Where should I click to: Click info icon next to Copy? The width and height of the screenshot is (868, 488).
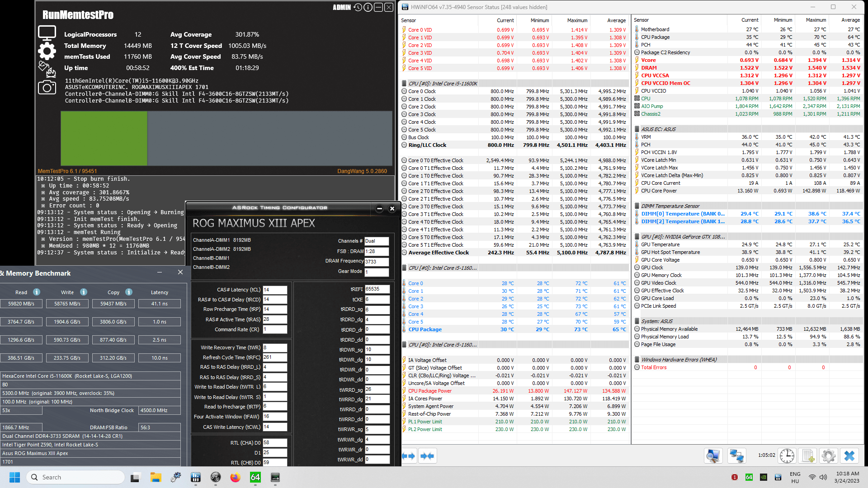point(129,292)
